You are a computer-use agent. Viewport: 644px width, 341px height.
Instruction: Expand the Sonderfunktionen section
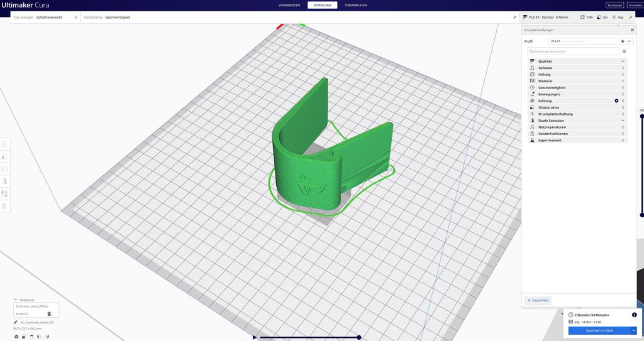pyautogui.click(x=623, y=133)
